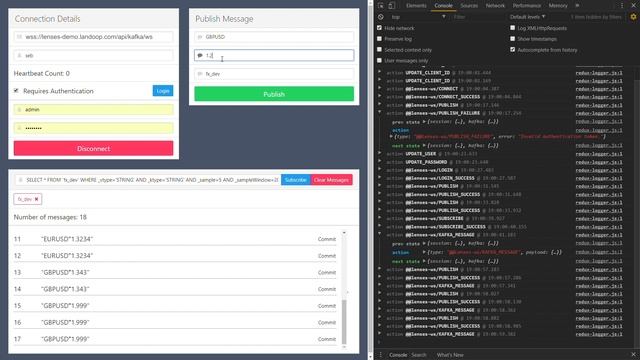Expand the SUBSCRIBE_SUCCESS log entry arrow
This screenshot has height=360, width=640.
coord(380,226)
